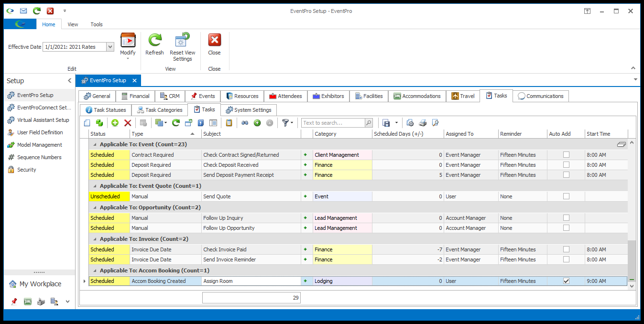
Task: Click the red X delete icon in grid toolbar
Action: click(x=128, y=123)
